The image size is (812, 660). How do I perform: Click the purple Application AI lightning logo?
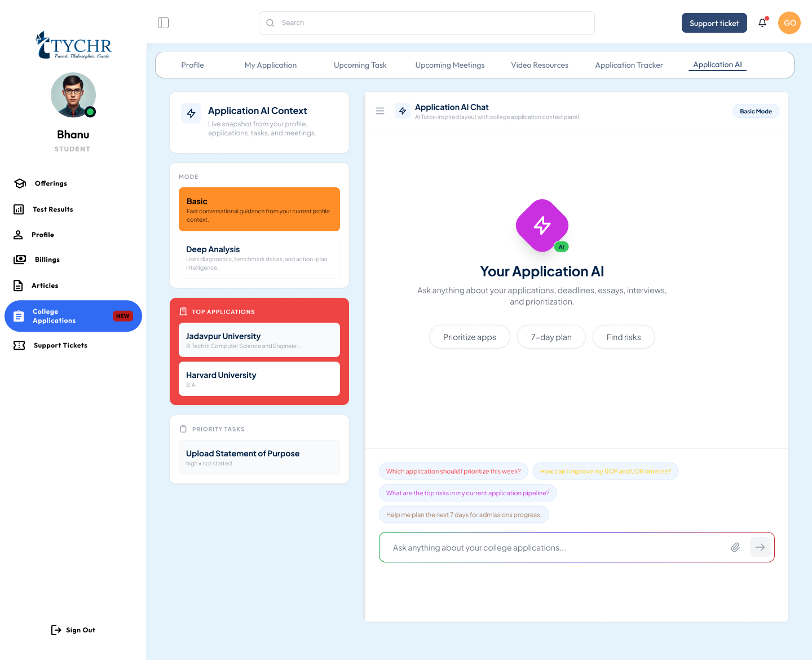point(542,225)
